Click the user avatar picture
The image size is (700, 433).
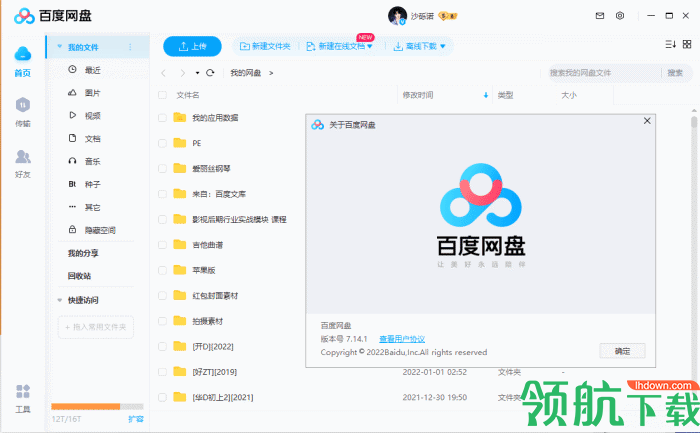(397, 16)
